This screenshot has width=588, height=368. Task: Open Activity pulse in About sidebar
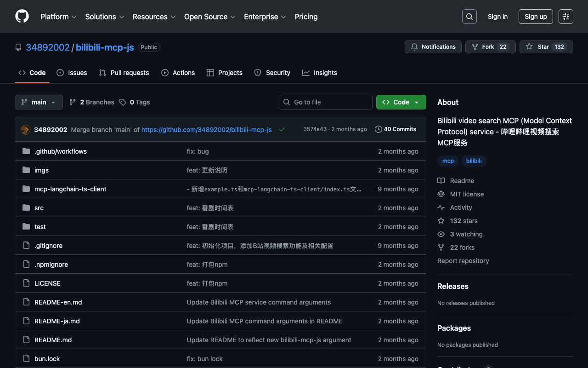[x=461, y=207]
